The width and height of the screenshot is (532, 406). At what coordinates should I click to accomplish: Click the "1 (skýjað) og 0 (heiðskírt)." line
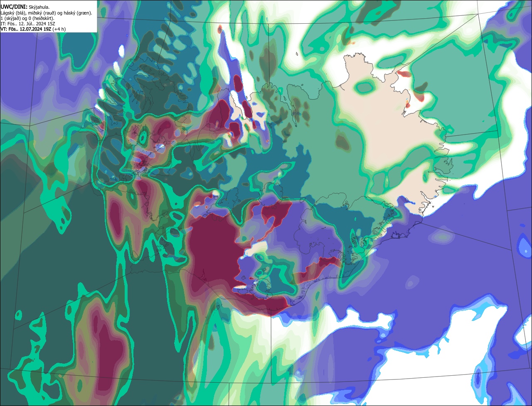point(27,18)
